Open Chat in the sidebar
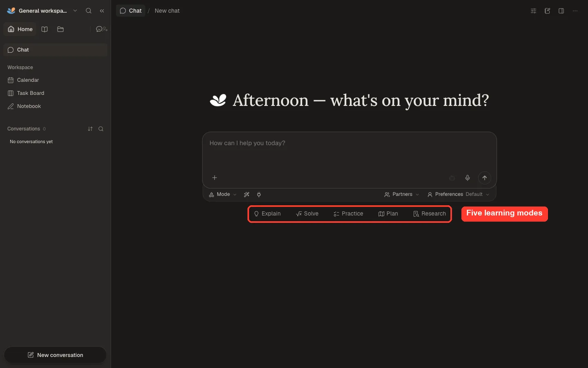The width and height of the screenshot is (588, 368). 55,50
